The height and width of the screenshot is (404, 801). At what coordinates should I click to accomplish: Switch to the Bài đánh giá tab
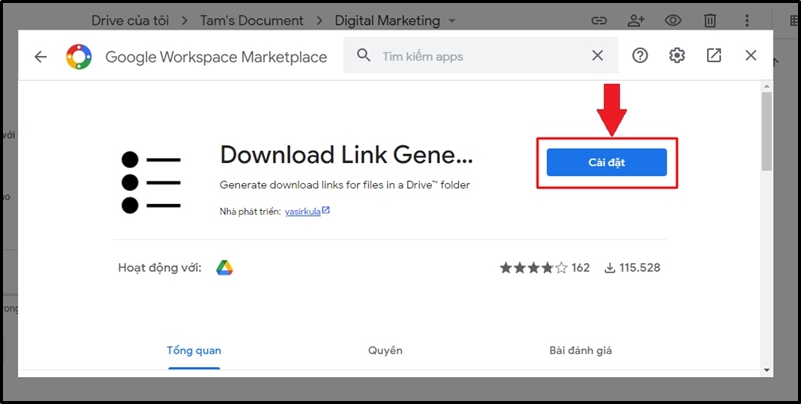tap(580, 351)
